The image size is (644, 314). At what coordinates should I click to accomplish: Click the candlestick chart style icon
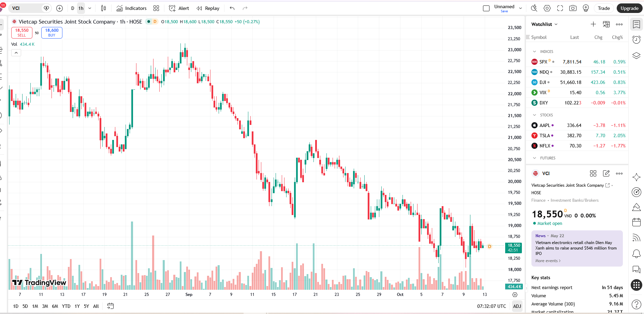coord(104,8)
